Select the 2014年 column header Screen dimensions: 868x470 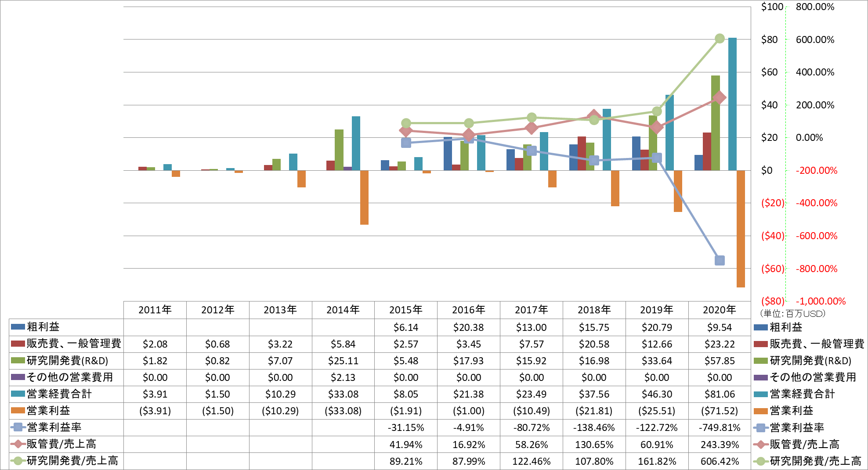click(343, 310)
